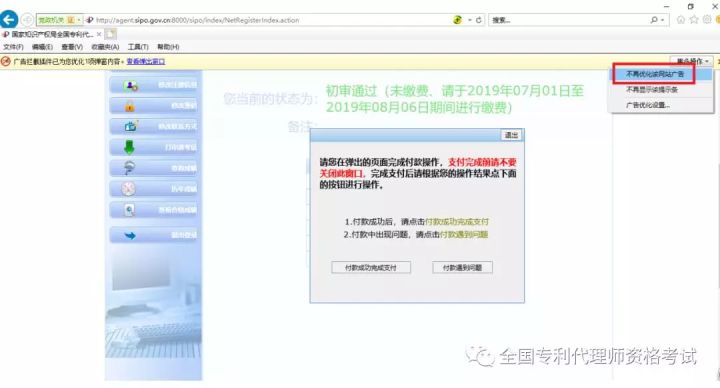The height and width of the screenshot is (388, 720).
Task: Open the 更多操作 dropdown on notification bar
Action: (x=692, y=61)
